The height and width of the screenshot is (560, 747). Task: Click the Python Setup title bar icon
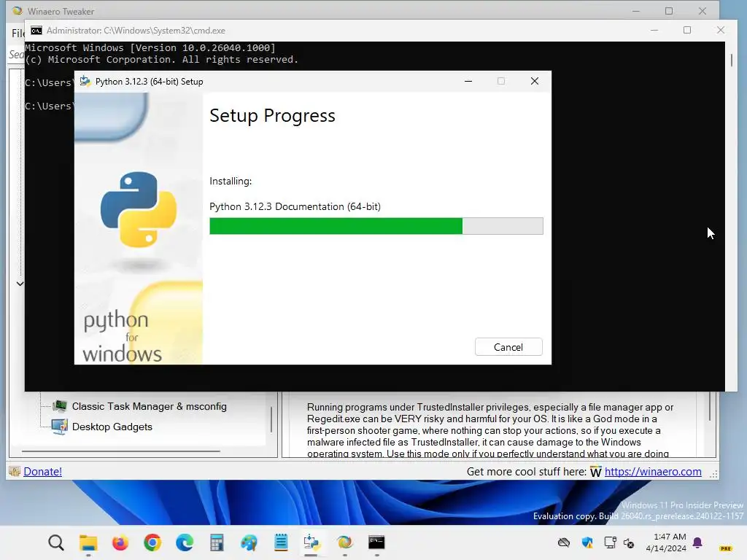pyautogui.click(x=85, y=81)
